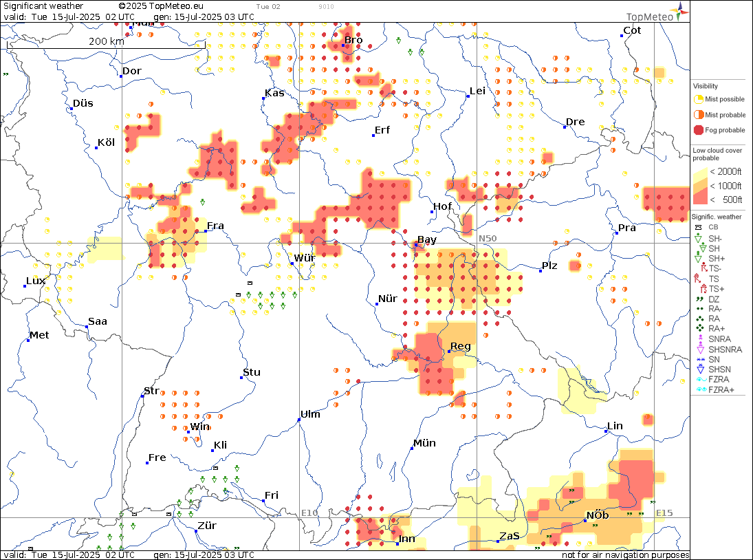Click the Lin city label

[615, 426]
